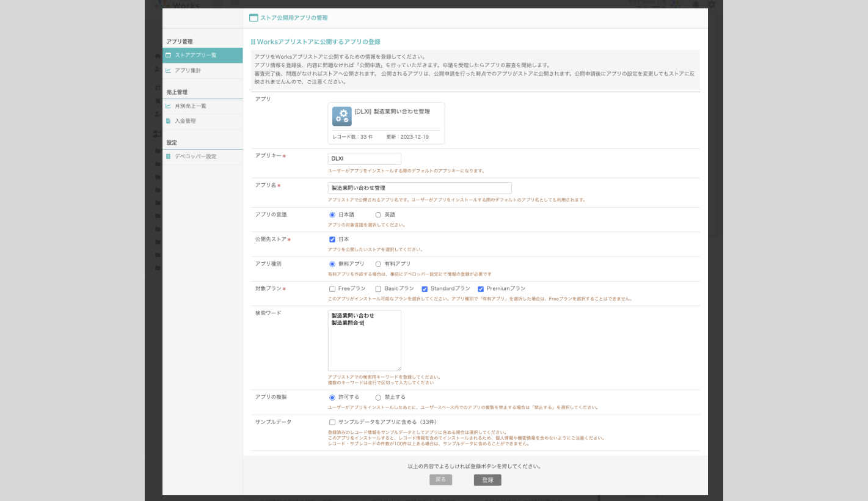The width and height of the screenshot is (868, 501).
Task: Click heading Worksアプリストアに公開するアプリの登録
Action: (318, 42)
